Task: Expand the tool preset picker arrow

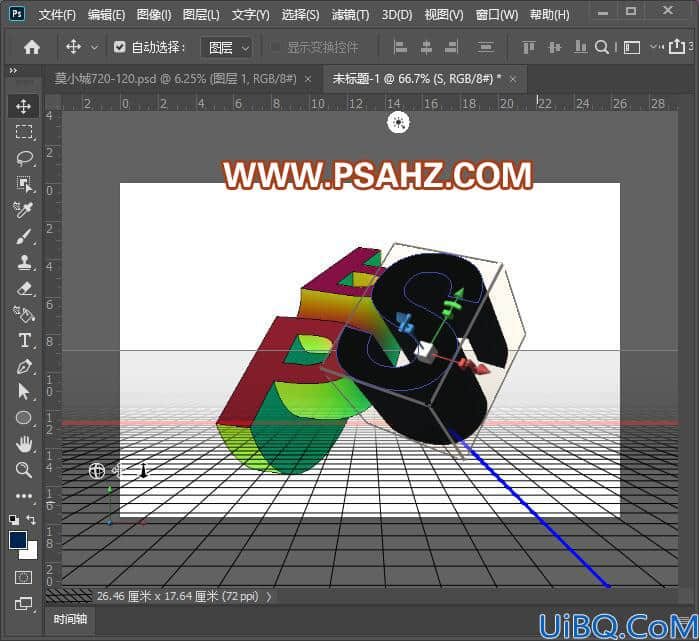Action: click(x=94, y=47)
